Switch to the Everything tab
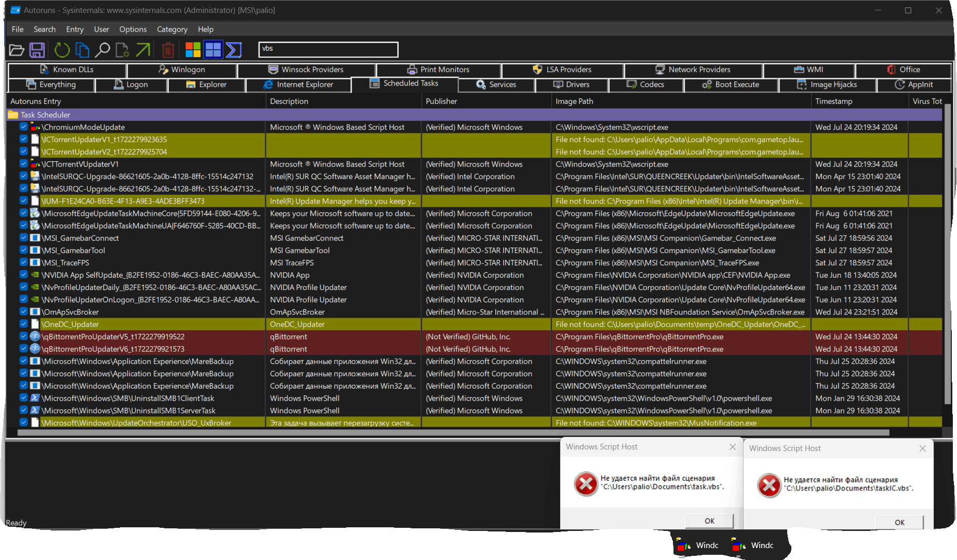This screenshot has height=560, width=957. coord(51,85)
